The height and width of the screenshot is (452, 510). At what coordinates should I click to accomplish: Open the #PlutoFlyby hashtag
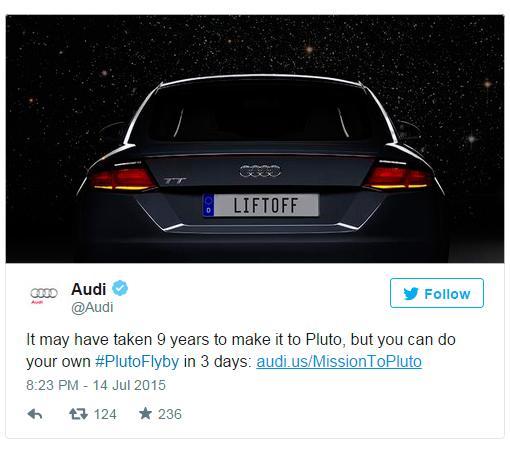click(137, 362)
